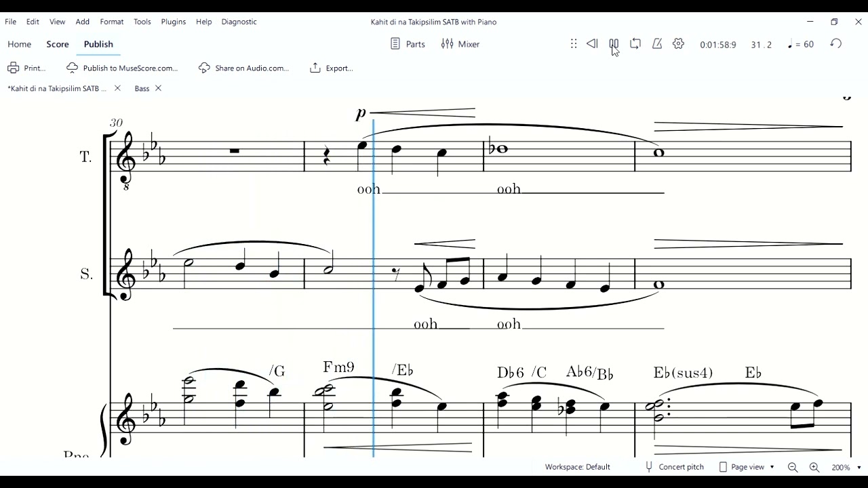Open the Tools menu
The image size is (868, 488).
(x=142, y=22)
